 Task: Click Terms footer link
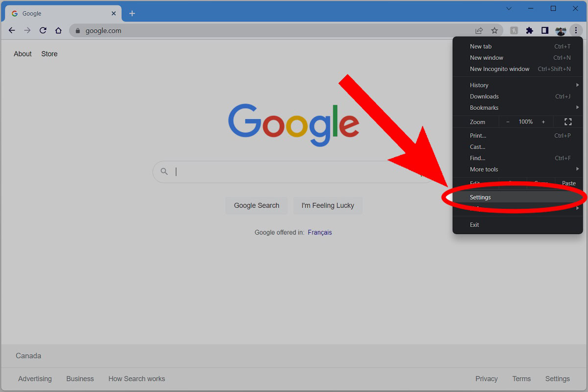tap(521, 379)
